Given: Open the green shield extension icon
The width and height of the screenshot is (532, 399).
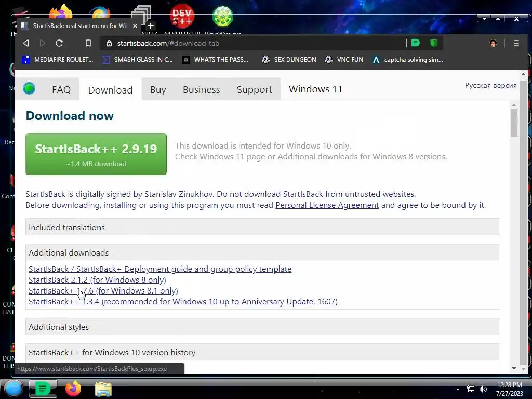Looking at the screenshot, I should 434,43.
